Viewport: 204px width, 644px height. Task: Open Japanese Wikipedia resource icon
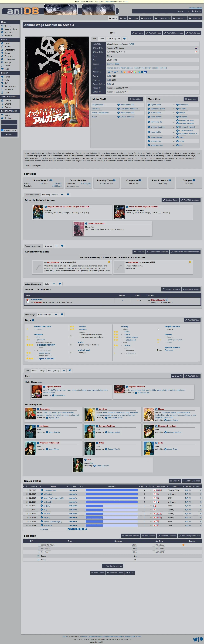click(x=116, y=72)
